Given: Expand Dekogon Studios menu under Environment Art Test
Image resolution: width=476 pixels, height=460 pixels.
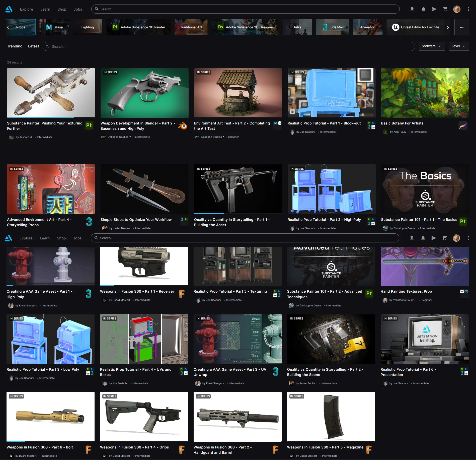Looking at the screenshot, I should pyautogui.click(x=223, y=137).
